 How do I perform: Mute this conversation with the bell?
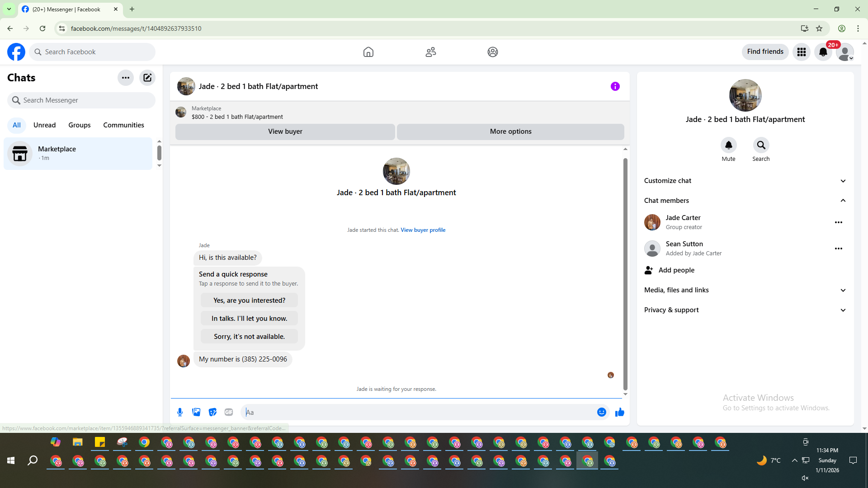(728, 145)
